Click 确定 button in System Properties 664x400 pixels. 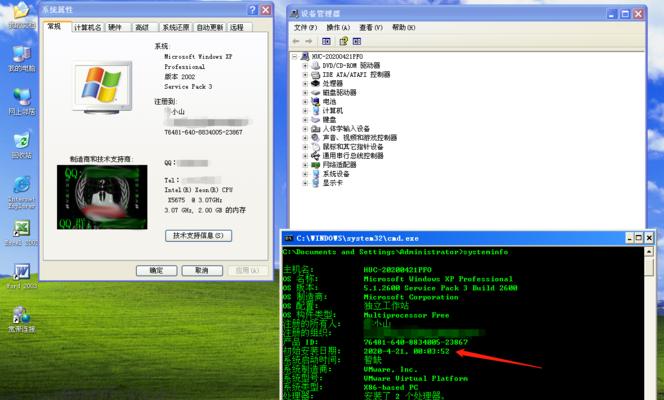[156, 270]
